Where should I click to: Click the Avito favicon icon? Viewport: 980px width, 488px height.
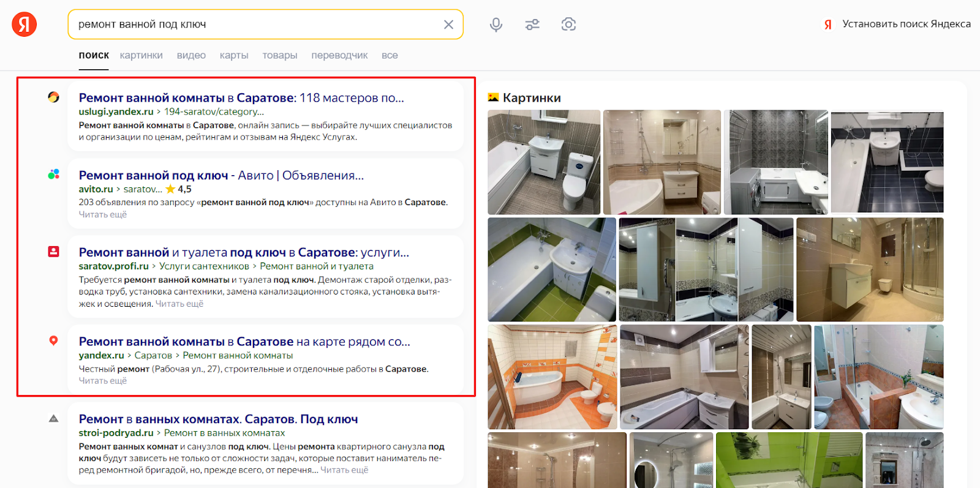tap(54, 174)
